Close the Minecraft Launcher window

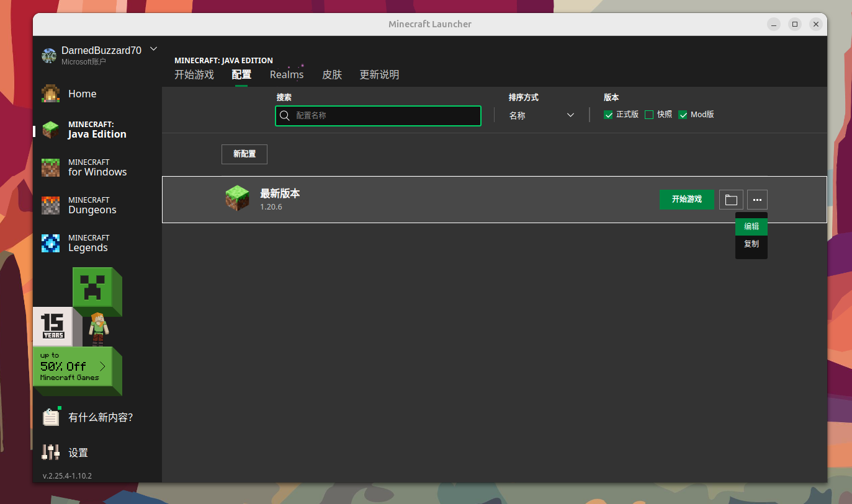click(x=816, y=24)
